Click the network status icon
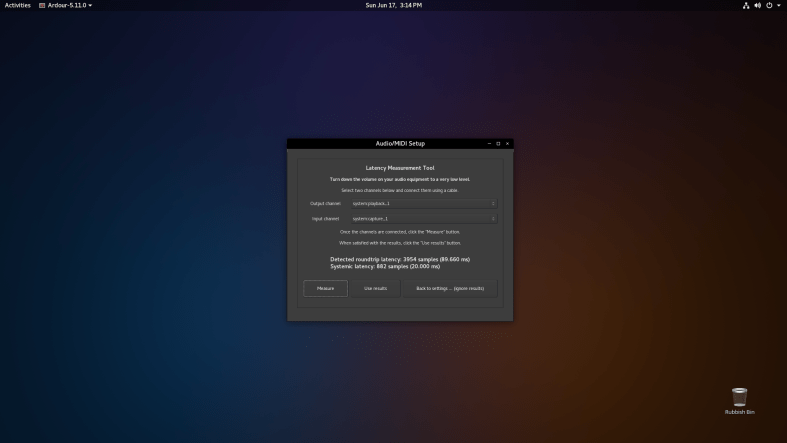This screenshot has width=787, height=443. click(x=746, y=5)
